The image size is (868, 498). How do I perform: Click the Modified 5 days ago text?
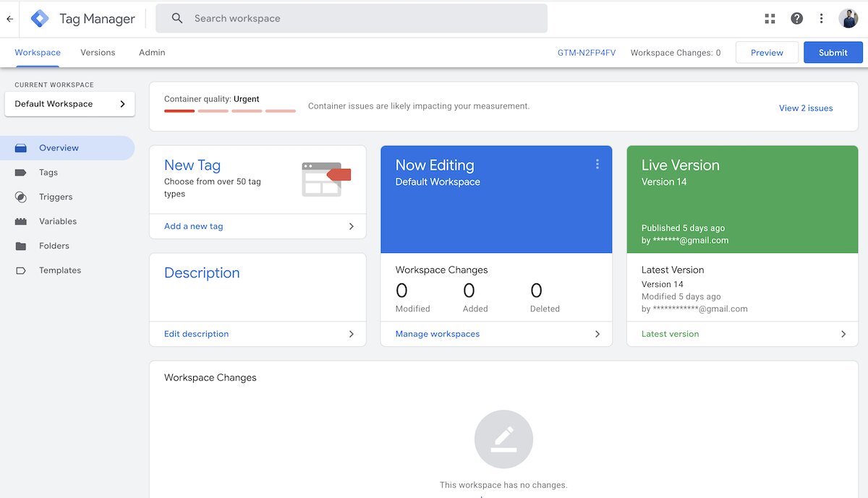coord(681,297)
